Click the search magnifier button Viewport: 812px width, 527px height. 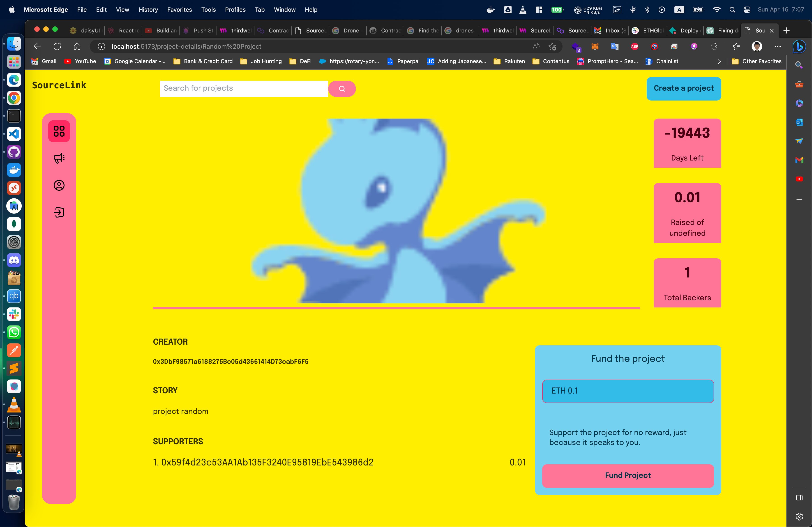click(342, 89)
